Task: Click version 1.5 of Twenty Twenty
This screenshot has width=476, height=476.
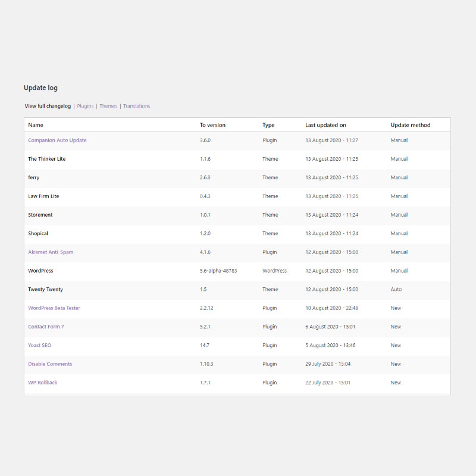Action: 203,289
